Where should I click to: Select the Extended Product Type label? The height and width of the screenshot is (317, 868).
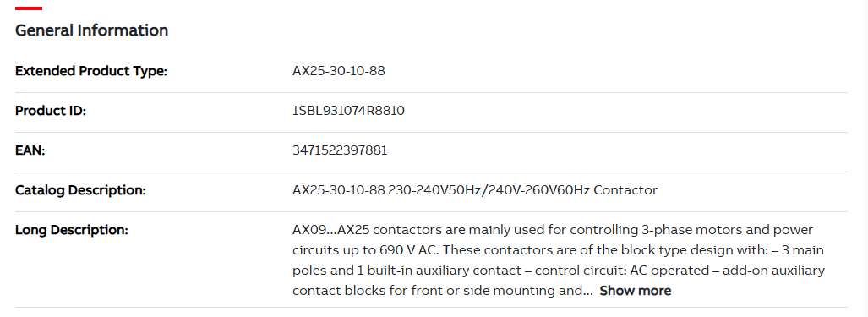[90, 71]
